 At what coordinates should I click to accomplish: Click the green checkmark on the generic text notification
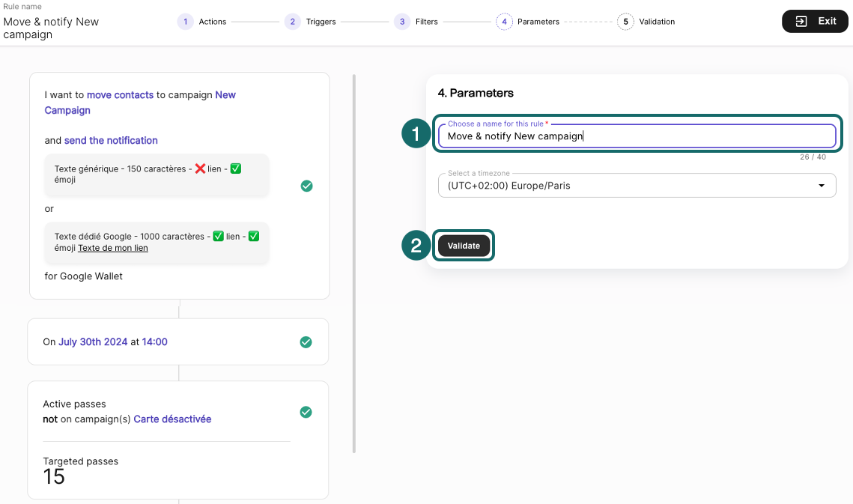click(306, 186)
